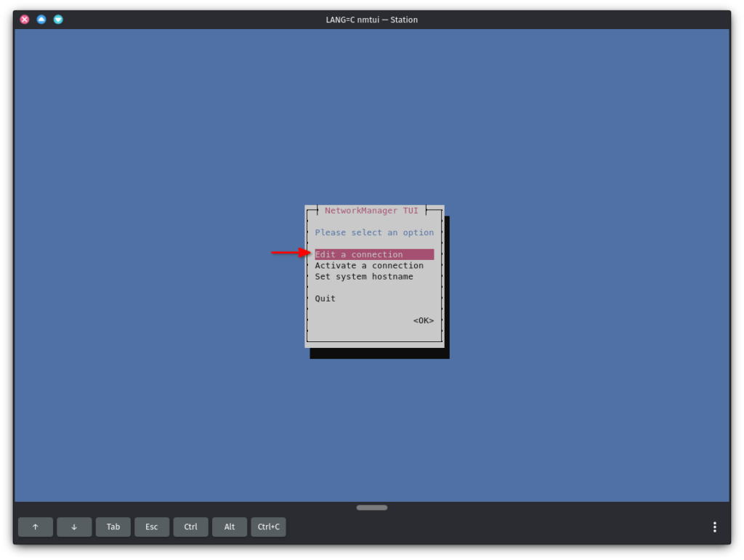Open 'Set system hostname' option
Image resolution: width=744 pixels, height=560 pixels.
(363, 277)
